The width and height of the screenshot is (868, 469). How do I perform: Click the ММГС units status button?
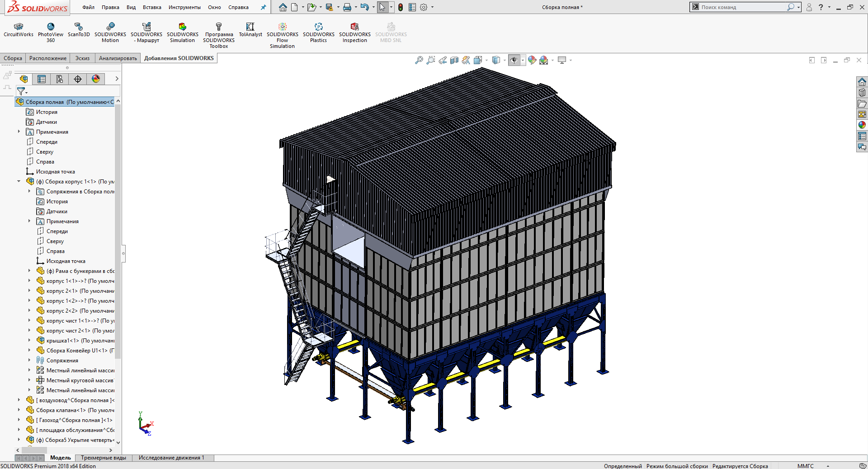805,466
